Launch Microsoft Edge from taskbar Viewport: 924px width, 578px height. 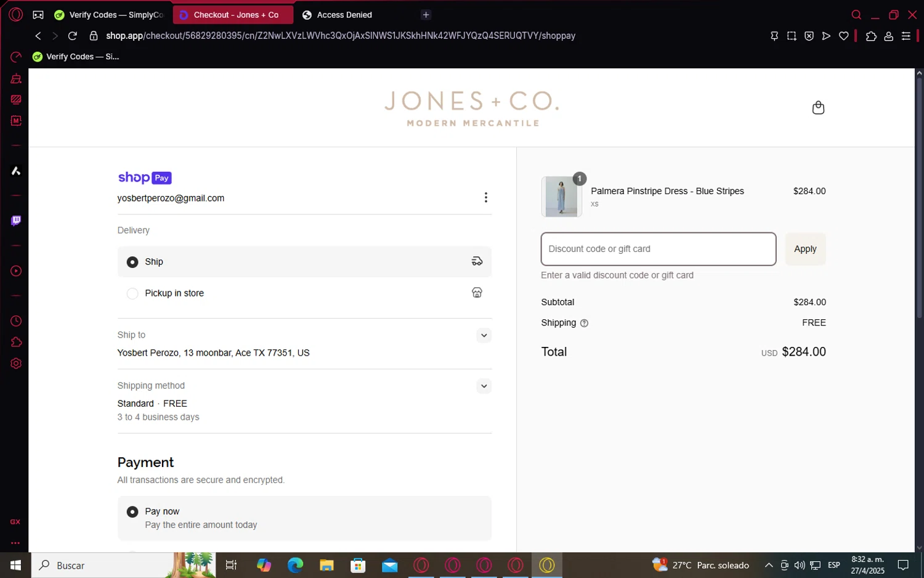295,565
